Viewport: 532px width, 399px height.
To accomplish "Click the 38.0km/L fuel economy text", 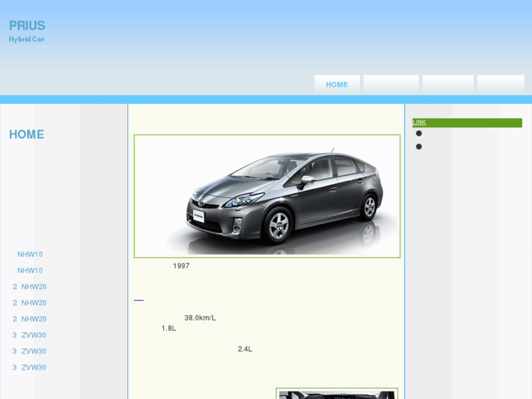I will point(200,318).
